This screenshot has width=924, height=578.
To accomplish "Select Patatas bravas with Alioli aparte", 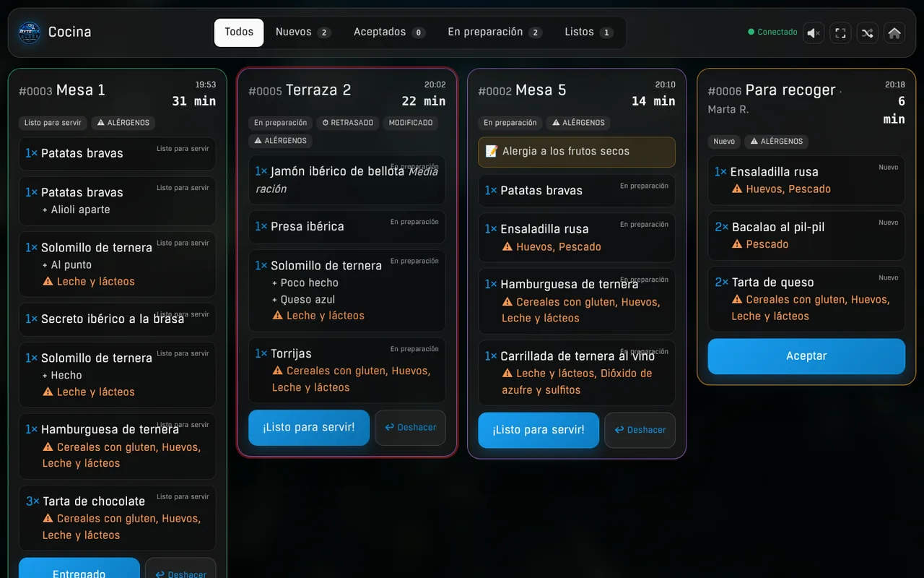I will pos(118,201).
